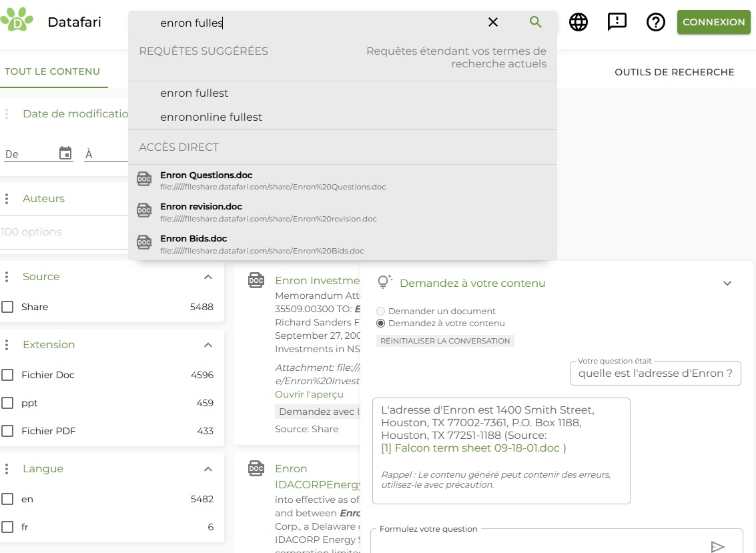
Task: Click the lightbulb icon beside Demandez à votre contenu
Action: coord(384,282)
